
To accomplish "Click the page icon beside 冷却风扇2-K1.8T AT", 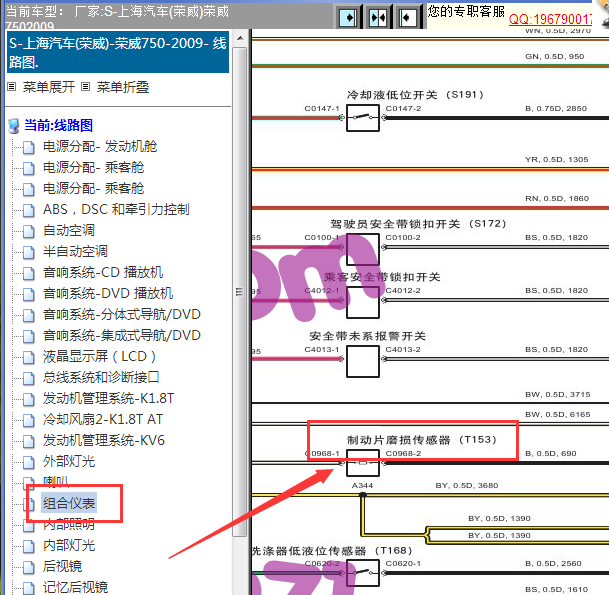I will point(28,420).
